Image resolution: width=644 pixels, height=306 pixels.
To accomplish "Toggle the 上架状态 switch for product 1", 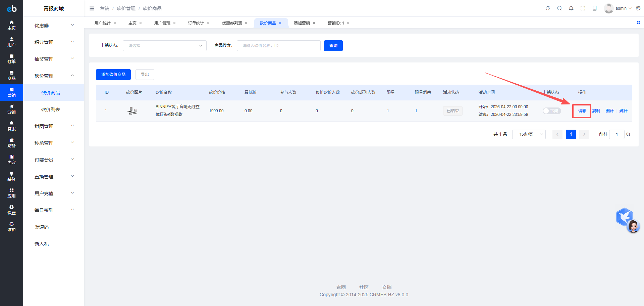I will [x=551, y=111].
